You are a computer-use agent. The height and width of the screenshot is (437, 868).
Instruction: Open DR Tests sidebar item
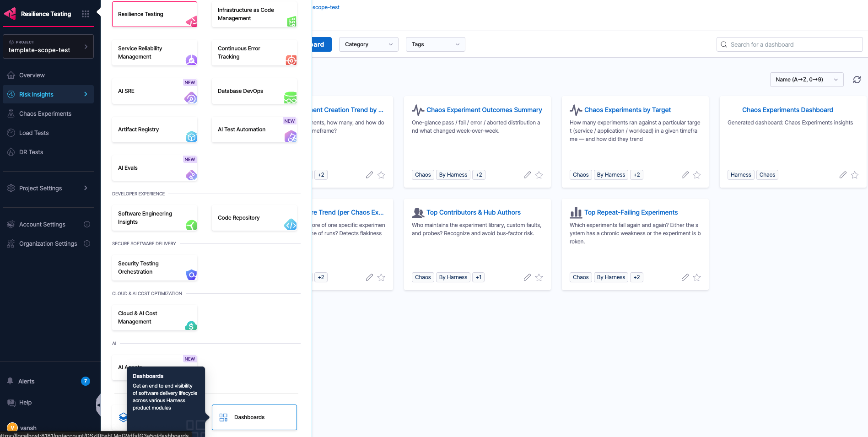tap(48, 152)
